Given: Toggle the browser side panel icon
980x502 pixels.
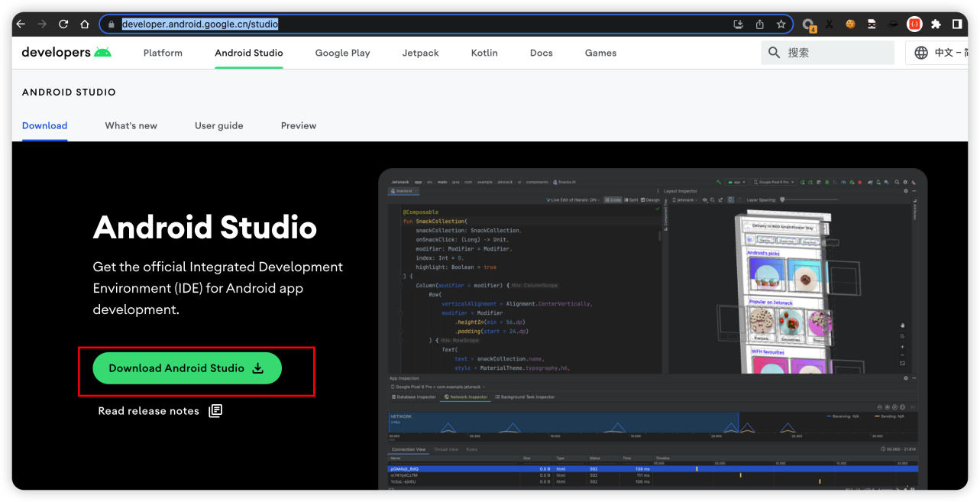Looking at the screenshot, I should point(957,24).
